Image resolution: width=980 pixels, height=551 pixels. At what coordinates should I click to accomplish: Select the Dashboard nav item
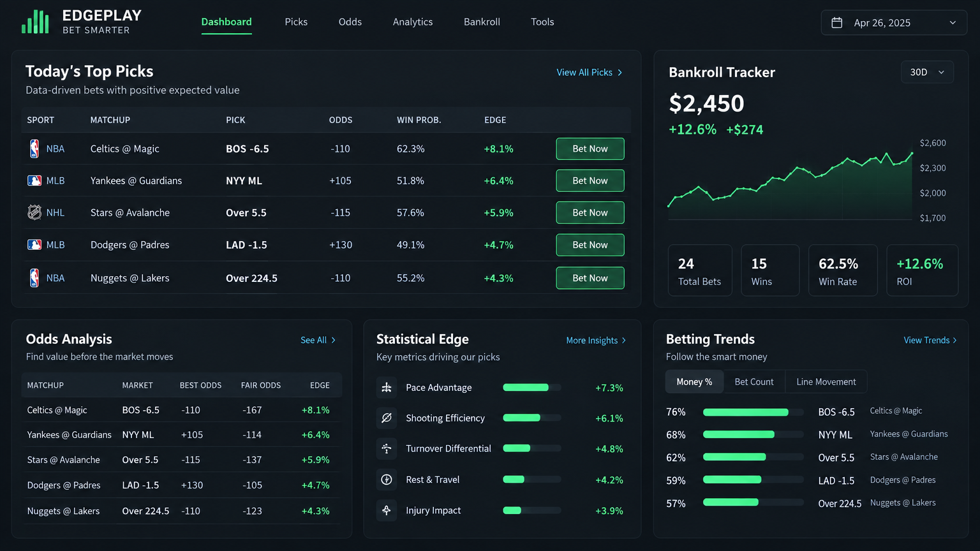click(226, 22)
